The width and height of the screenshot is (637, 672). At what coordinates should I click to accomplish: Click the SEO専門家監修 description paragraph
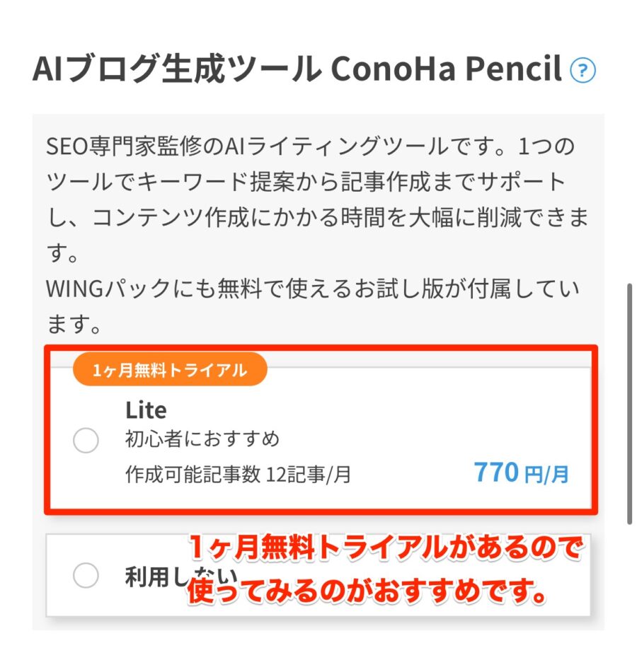(x=311, y=149)
